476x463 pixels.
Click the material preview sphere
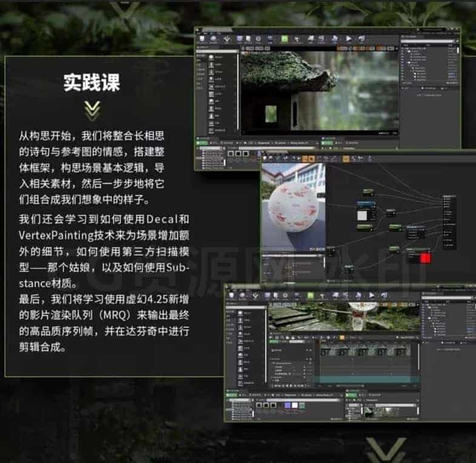coord(293,207)
